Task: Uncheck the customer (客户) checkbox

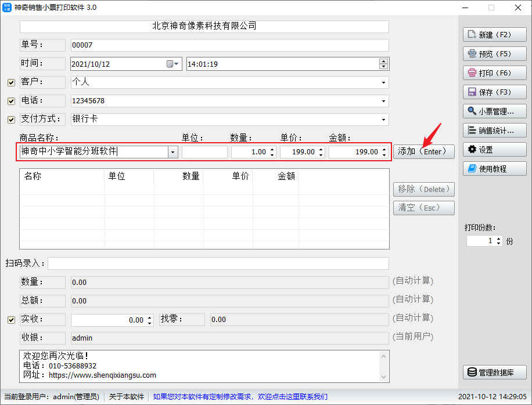Action: (x=11, y=82)
